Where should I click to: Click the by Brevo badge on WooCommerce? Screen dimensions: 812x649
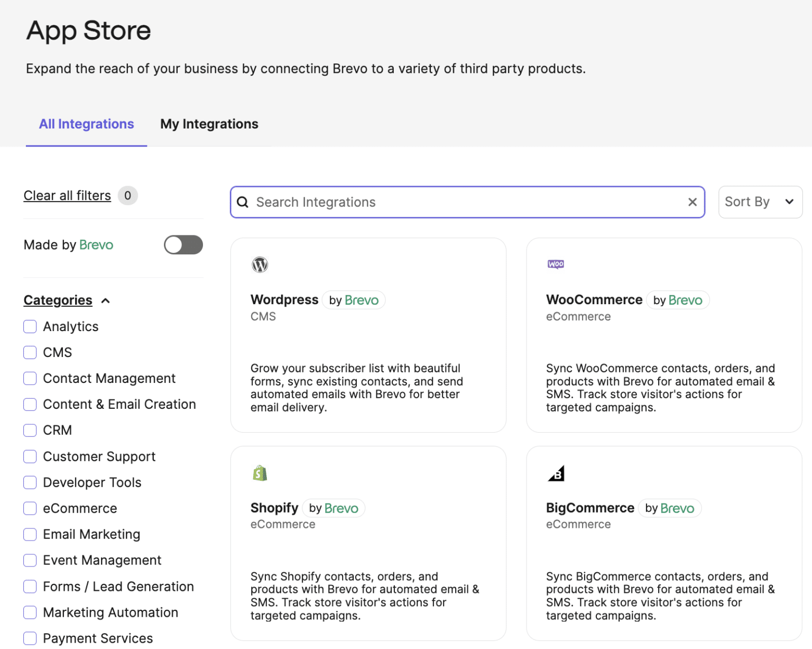click(678, 300)
